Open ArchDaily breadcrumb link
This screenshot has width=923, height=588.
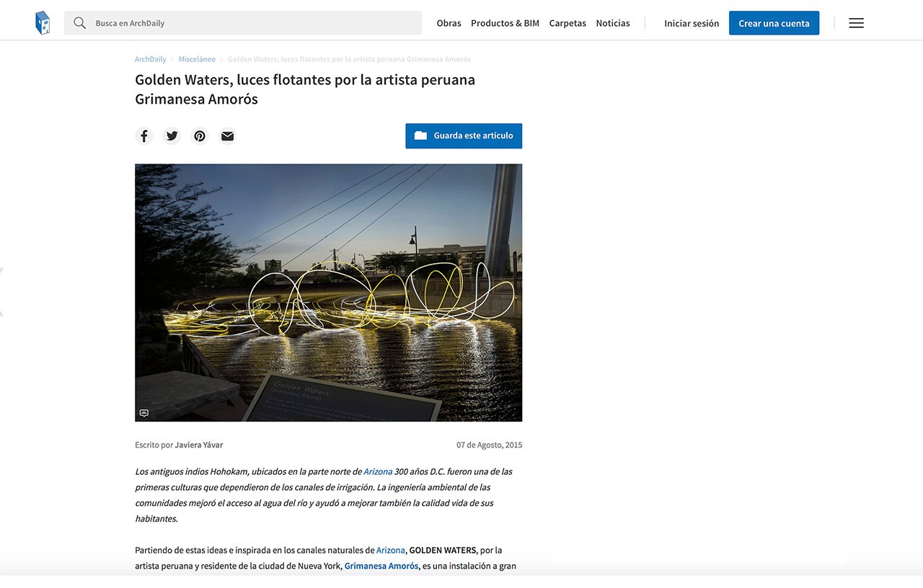point(151,59)
